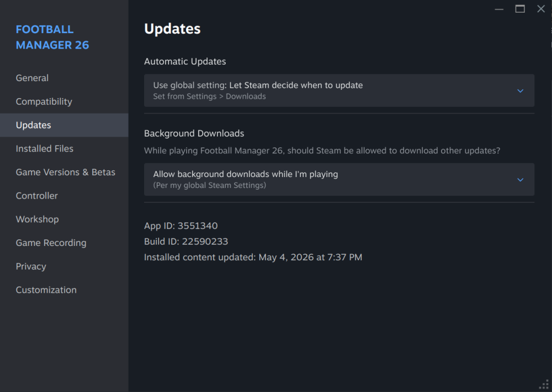Expand the Background Downloads dropdown

[339, 179]
